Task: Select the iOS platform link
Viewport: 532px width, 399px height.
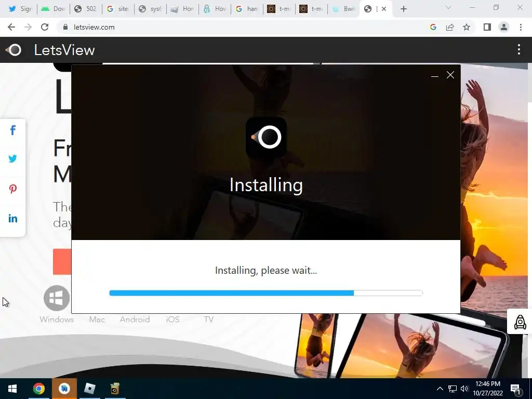Action: pyautogui.click(x=172, y=320)
